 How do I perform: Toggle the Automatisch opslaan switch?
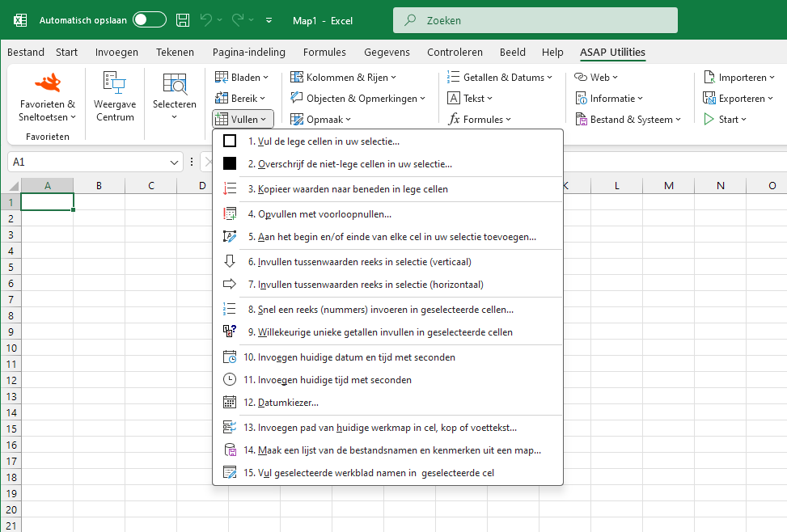[150, 20]
